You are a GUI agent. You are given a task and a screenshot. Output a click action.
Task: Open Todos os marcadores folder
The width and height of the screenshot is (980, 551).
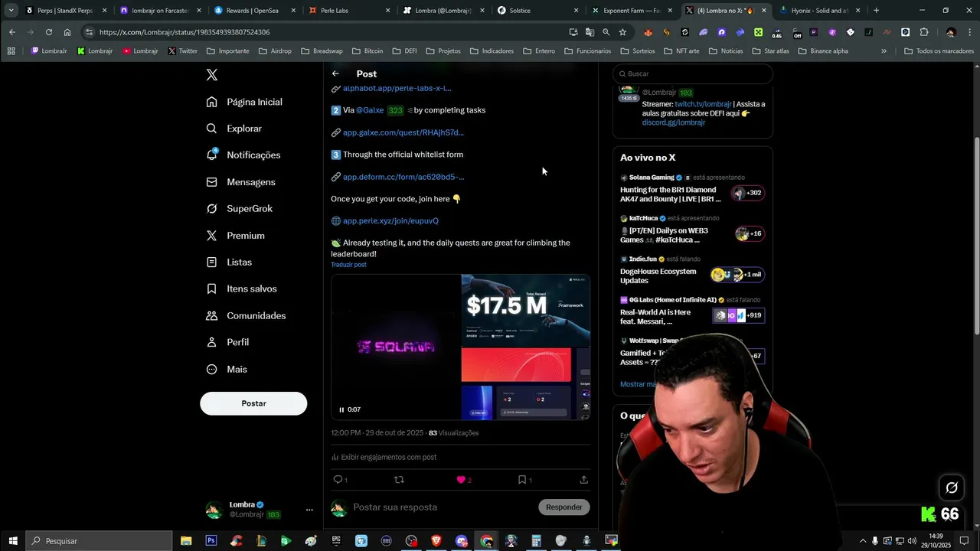point(939,51)
